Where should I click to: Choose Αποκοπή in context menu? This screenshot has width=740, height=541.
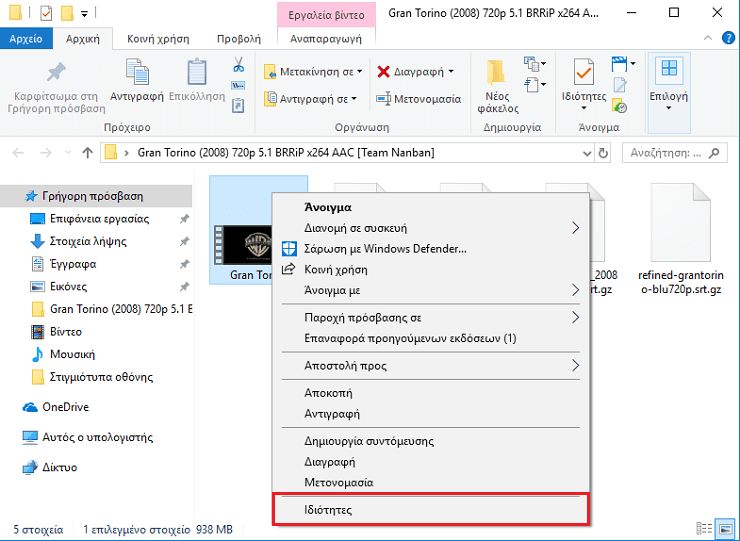[x=430, y=393]
